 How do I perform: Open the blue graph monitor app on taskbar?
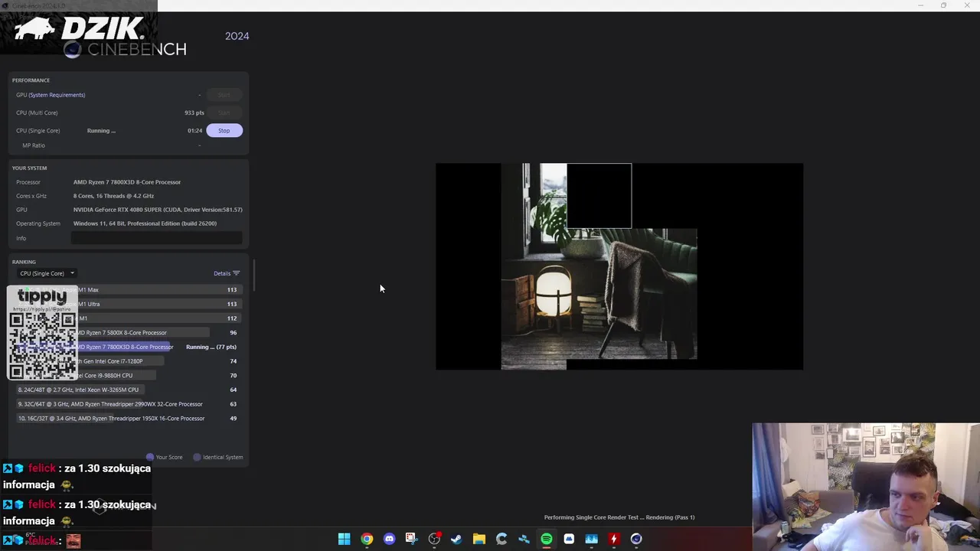tap(591, 539)
